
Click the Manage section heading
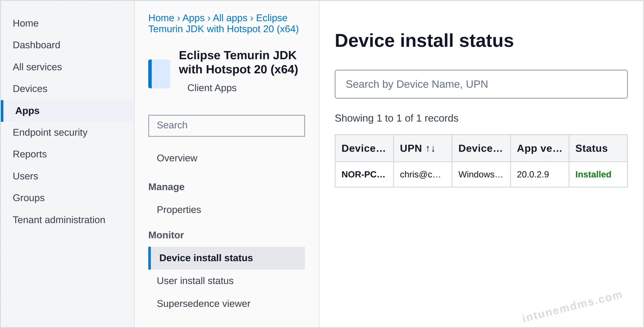click(x=166, y=187)
